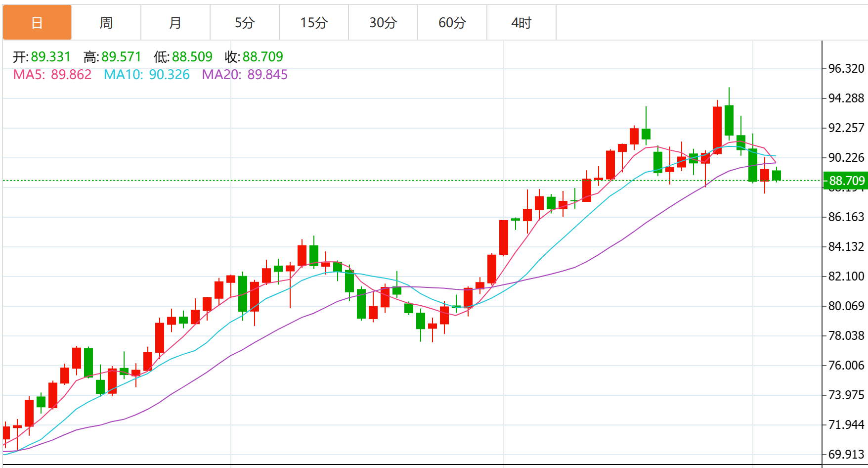Open the 15分 timeframe tab

(x=314, y=23)
